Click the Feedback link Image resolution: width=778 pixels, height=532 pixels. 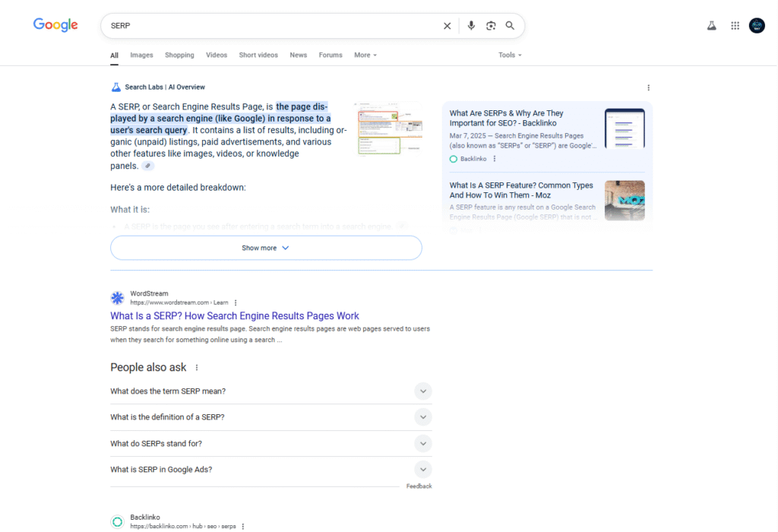pyautogui.click(x=419, y=486)
